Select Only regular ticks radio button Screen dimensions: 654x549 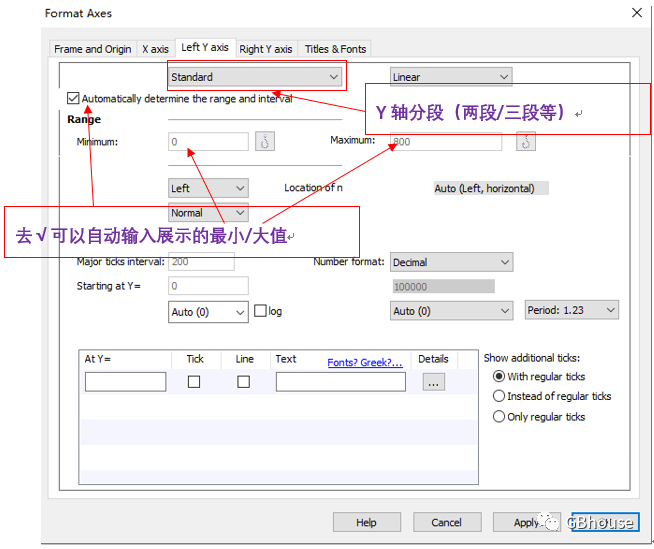tap(499, 417)
